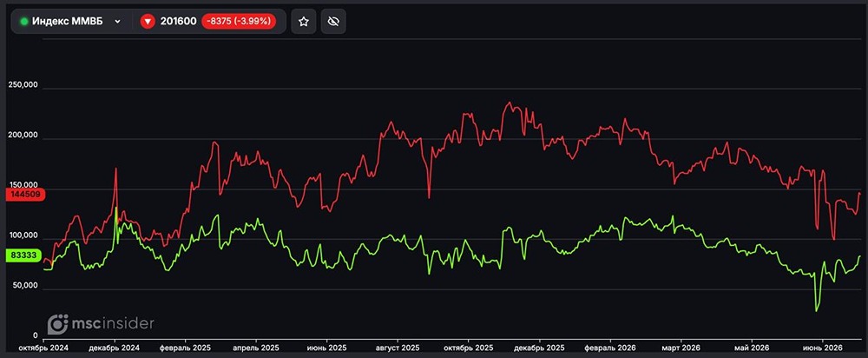This screenshot has height=358, width=868.
Task: Click the декабрь 2025 date label
Action: click(539, 348)
